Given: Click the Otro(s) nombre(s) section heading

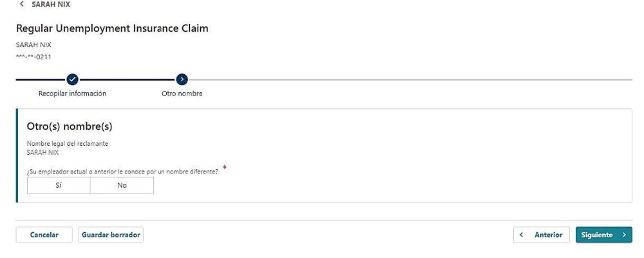Looking at the screenshot, I should 70,126.
